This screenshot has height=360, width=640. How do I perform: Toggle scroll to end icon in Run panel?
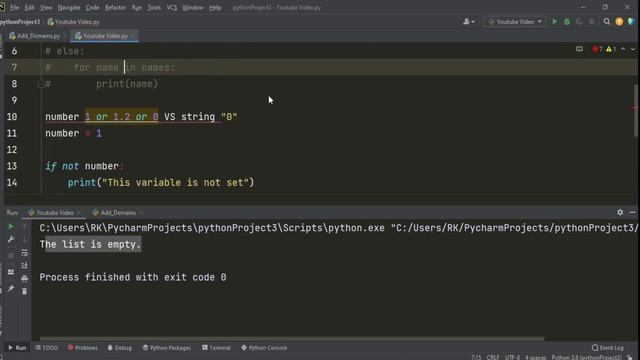click(24, 266)
